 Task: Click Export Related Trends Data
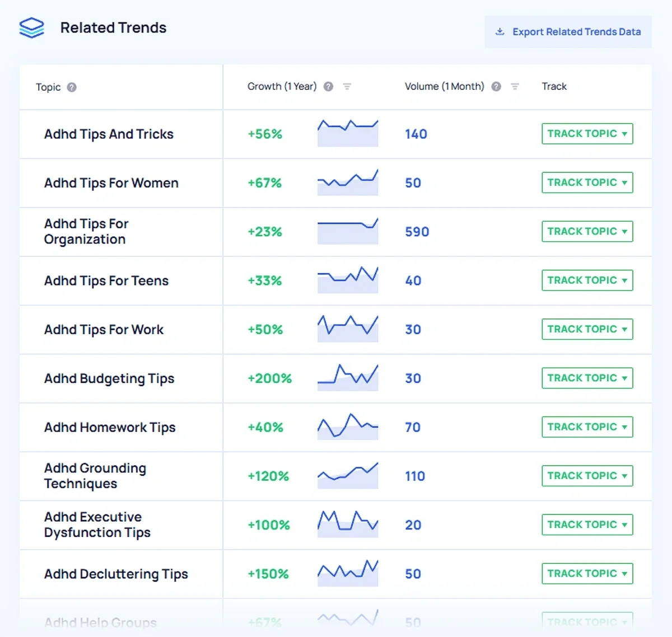click(x=576, y=32)
